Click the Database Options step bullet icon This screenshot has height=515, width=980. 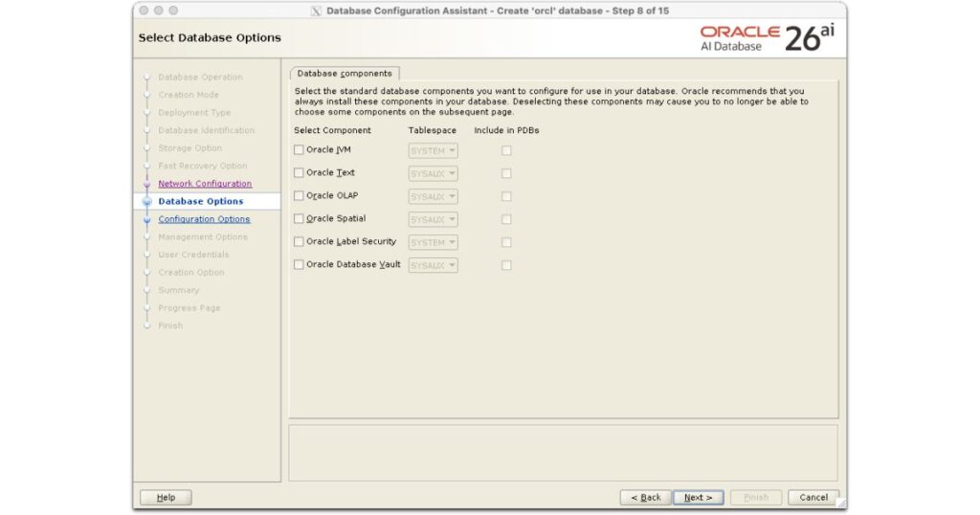[x=146, y=202]
